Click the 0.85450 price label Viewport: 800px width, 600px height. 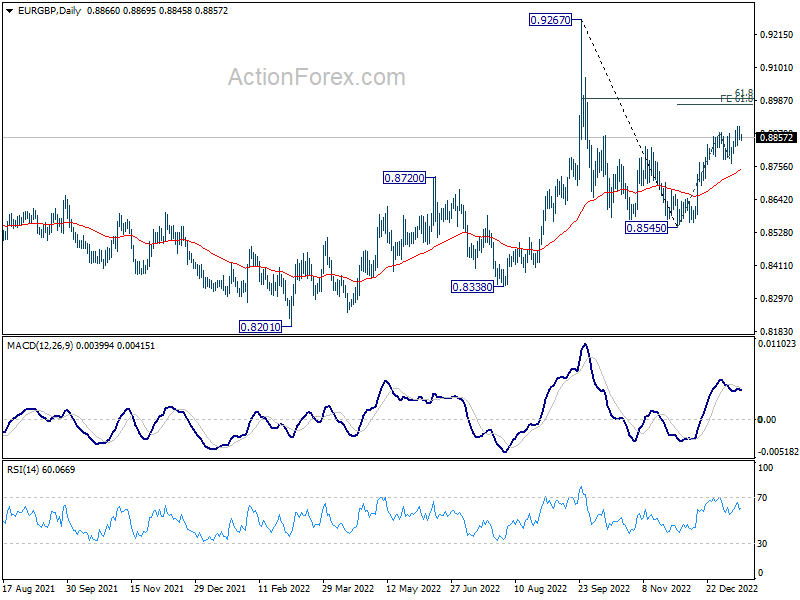point(646,228)
